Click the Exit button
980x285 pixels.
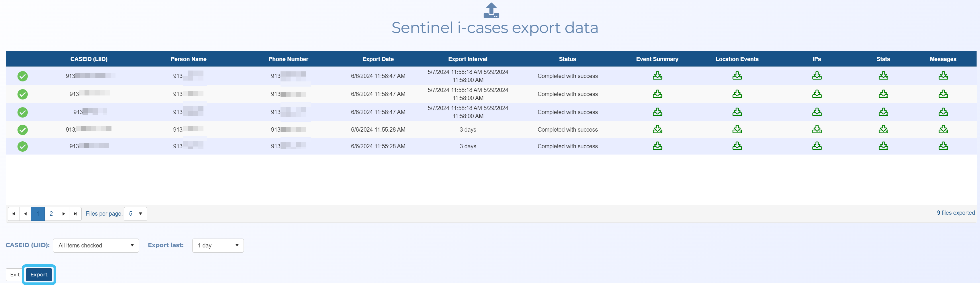click(x=15, y=274)
